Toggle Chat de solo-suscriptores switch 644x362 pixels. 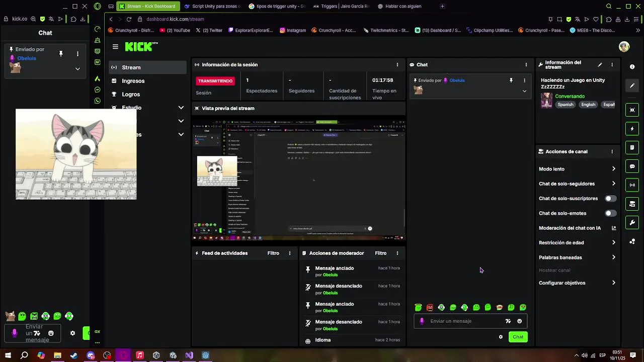610,199
